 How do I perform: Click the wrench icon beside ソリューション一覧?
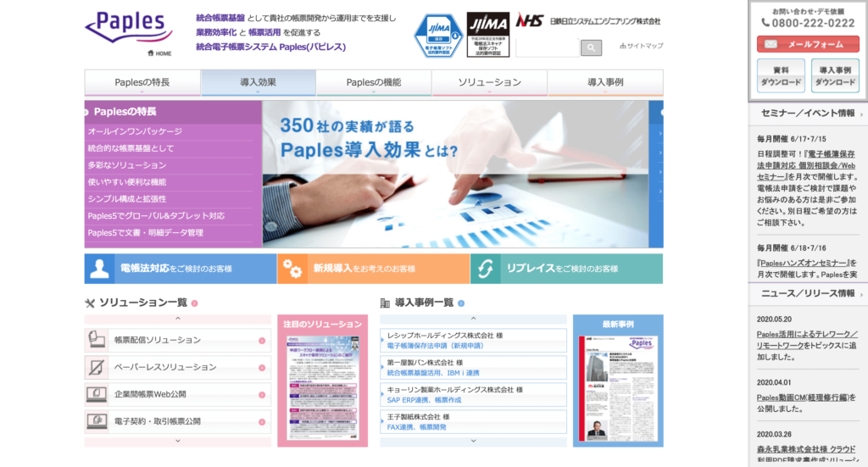click(x=90, y=303)
